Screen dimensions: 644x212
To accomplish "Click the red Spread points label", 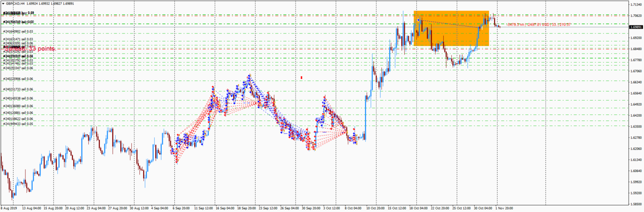I will (x=29, y=48).
